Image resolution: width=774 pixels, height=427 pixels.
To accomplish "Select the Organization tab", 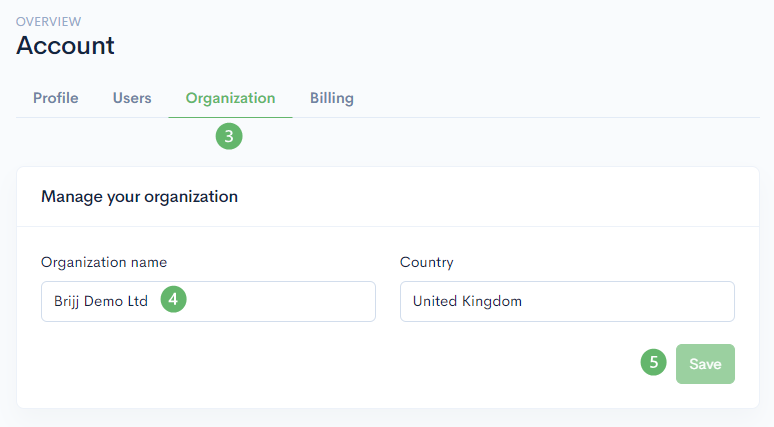I will [230, 98].
